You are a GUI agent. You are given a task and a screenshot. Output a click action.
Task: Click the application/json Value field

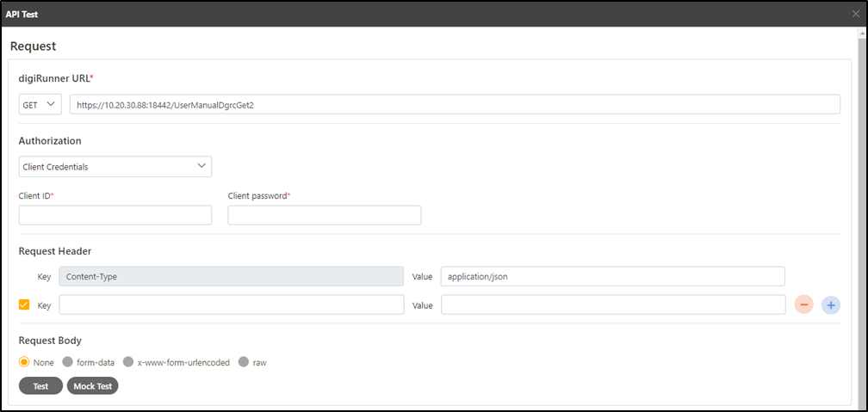click(x=612, y=276)
